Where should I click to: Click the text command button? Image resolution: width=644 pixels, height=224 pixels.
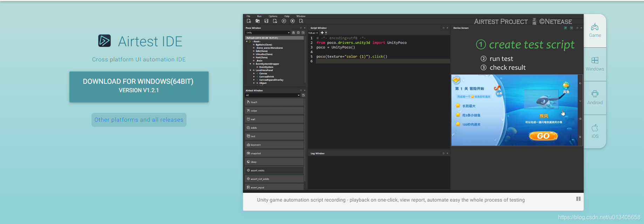point(274,136)
